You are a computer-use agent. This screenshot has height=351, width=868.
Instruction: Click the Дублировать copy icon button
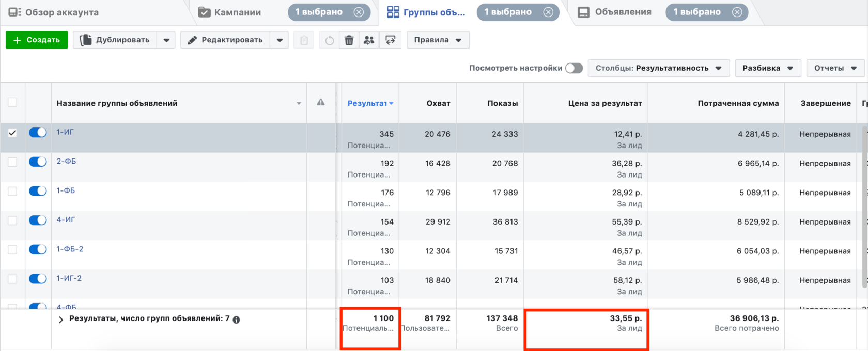pyautogui.click(x=115, y=40)
